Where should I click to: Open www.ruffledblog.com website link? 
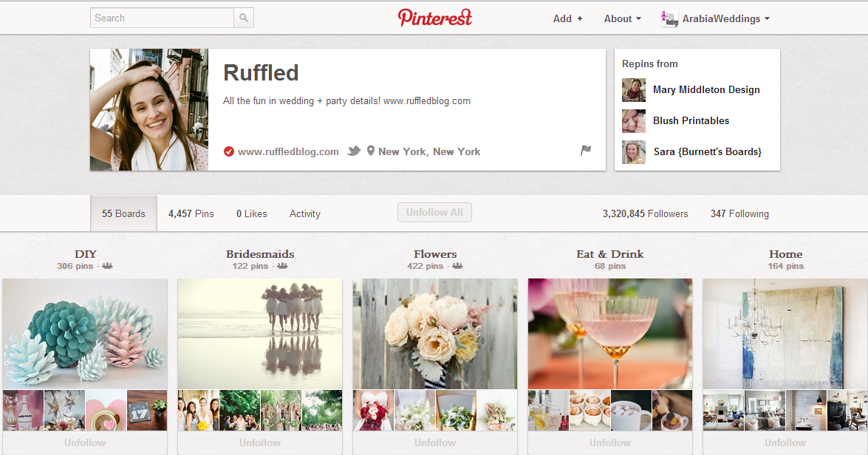(x=288, y=151)
